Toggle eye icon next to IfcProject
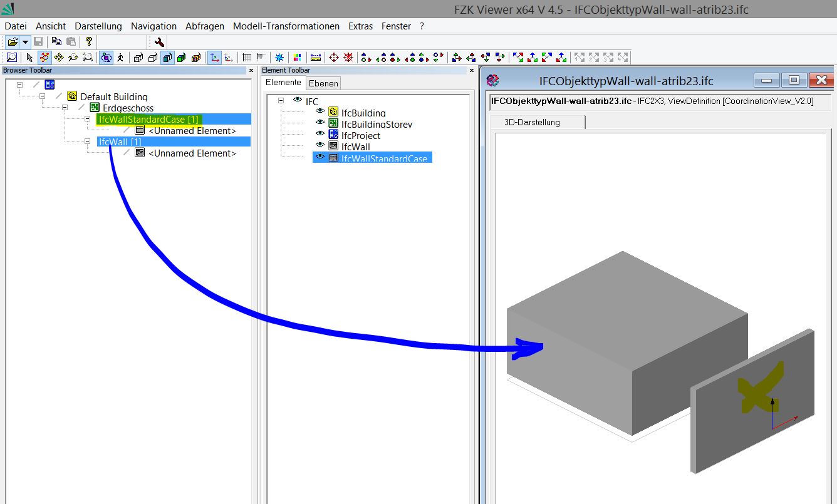The width and height of the screenshot is (837, 504). 320,133
